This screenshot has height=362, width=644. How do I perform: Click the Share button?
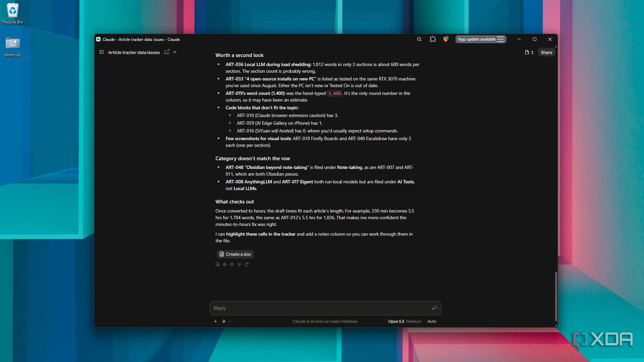(546, 52)
